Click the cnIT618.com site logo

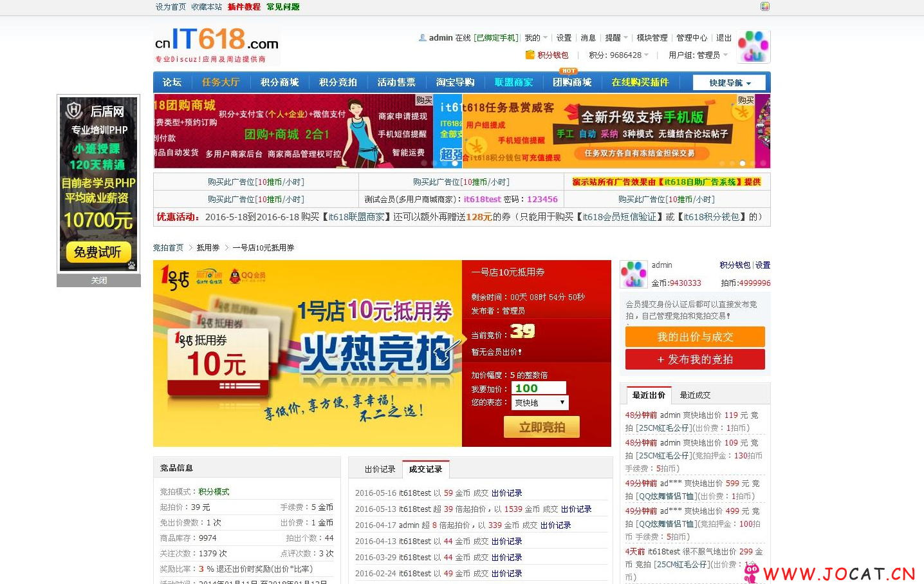tap(217, 45)
